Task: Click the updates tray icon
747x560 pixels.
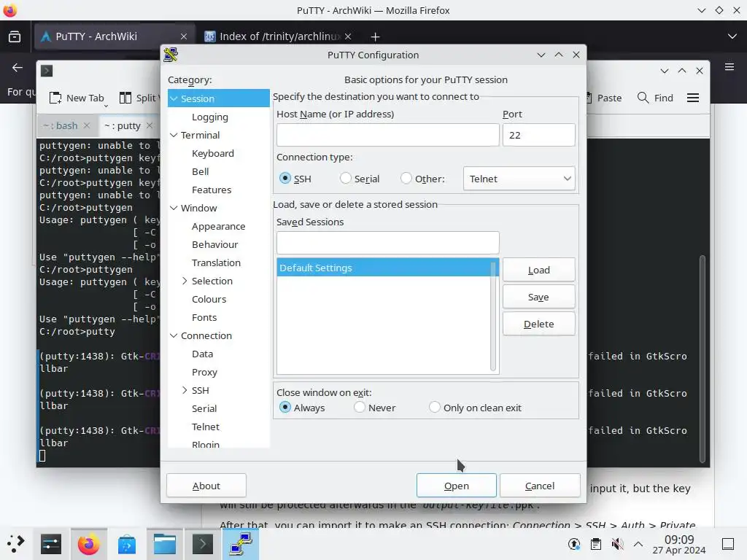Action: click(574, 544)
